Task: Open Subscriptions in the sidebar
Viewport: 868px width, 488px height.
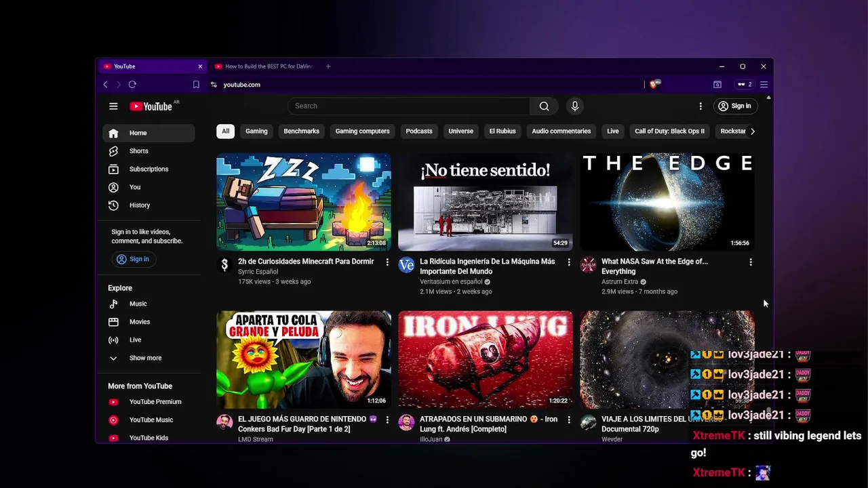Action: (149, 169)
